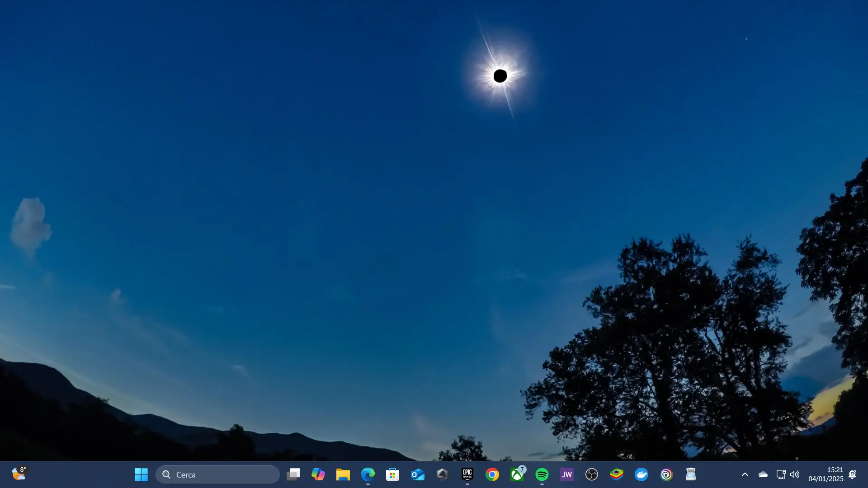
Task: Launch Google Chrome from taskbar
Action: tap(492, 474)
